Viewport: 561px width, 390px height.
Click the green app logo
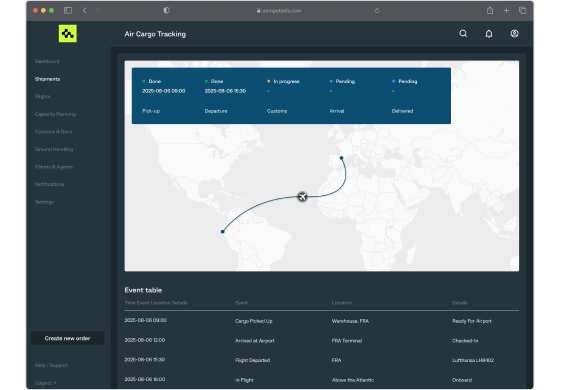coord(68,34)
